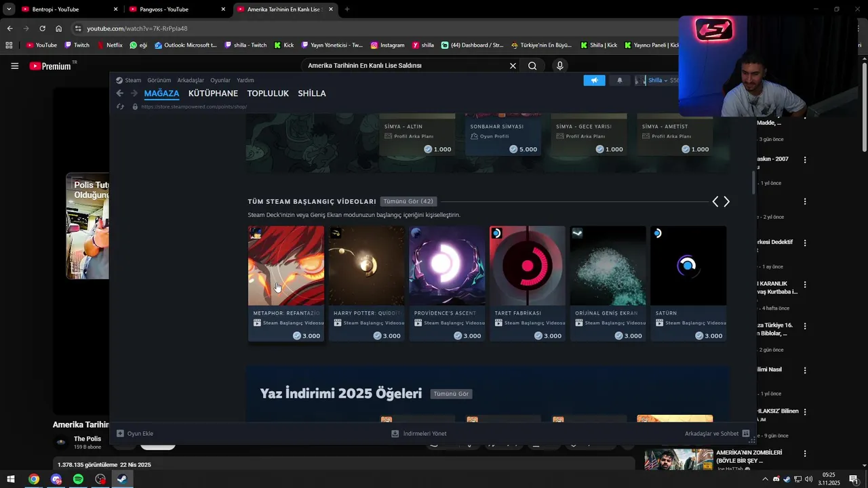Go forward using Steam's forward arrow

[134, 94]
